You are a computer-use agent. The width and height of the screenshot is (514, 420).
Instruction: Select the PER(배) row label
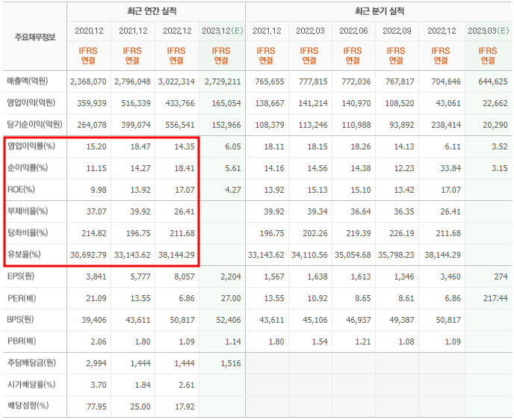tap(22, 298)
